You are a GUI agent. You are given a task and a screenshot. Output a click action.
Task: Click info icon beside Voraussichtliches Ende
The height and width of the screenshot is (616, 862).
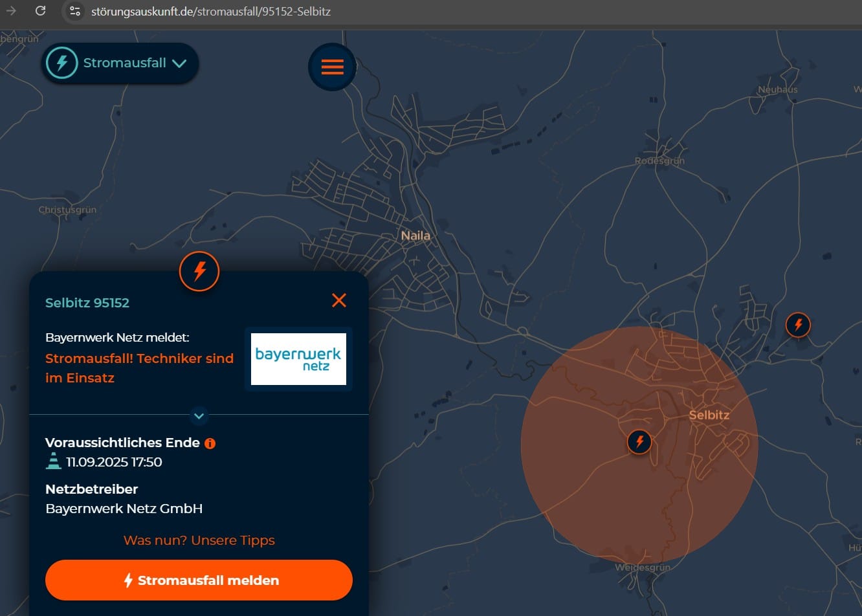pyautogui.click(x=210, y=443)
